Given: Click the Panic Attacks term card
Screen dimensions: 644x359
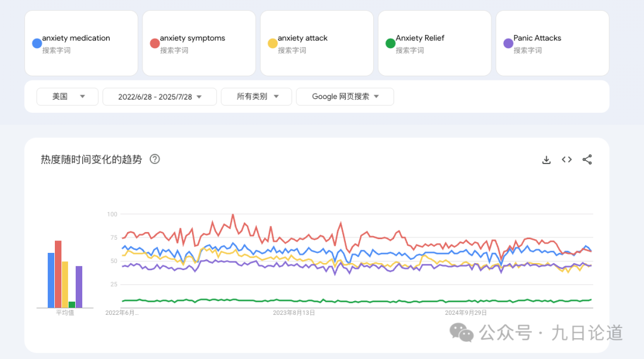Looking at the screenshot, I should pyautogui.click(x=552, y=43).
